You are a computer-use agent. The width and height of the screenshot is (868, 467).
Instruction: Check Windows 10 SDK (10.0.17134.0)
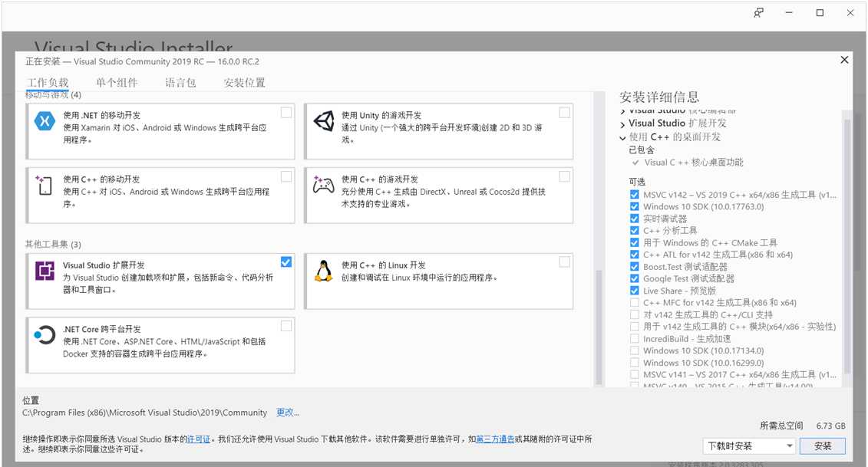[635, 350]
